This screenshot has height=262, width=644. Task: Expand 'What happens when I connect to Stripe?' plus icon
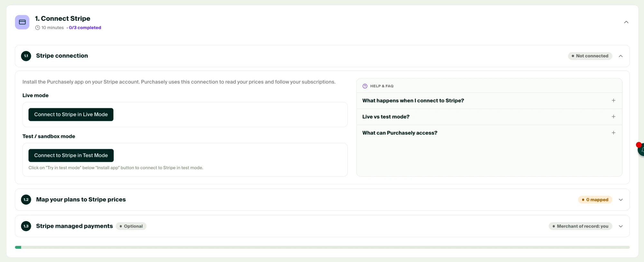click(613, 101)
